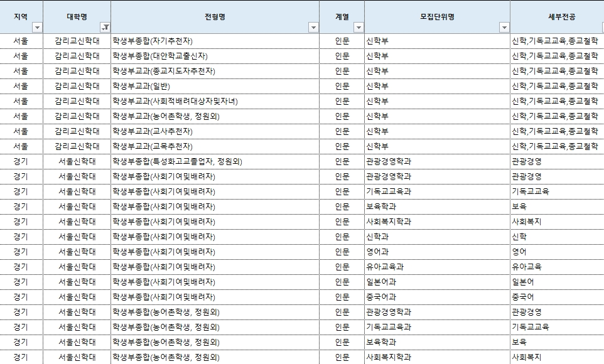Open the 계열 column filter dropdown
Screen dimensions: 604x364
point(359,28)
